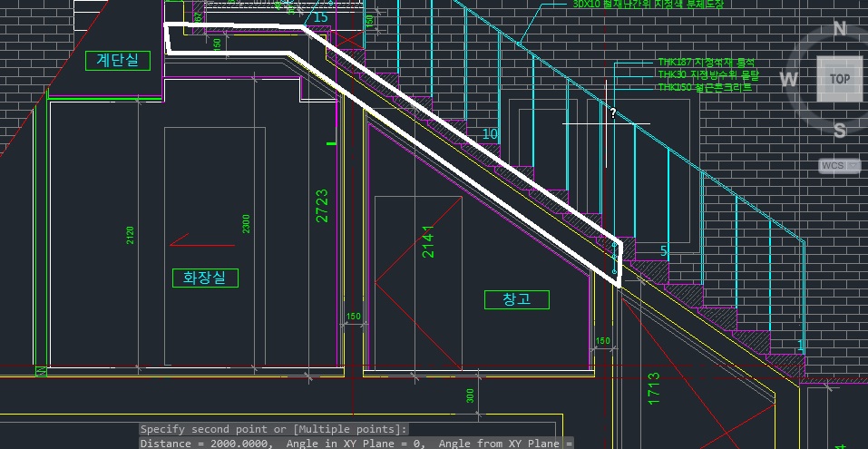Screen dimensions: 868x449
Task: Select the stair step number 10 label
Action: (490, 134)
